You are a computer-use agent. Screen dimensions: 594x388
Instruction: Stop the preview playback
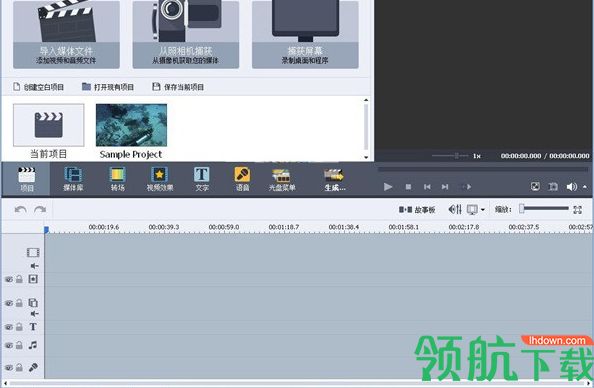pos(408,187)
